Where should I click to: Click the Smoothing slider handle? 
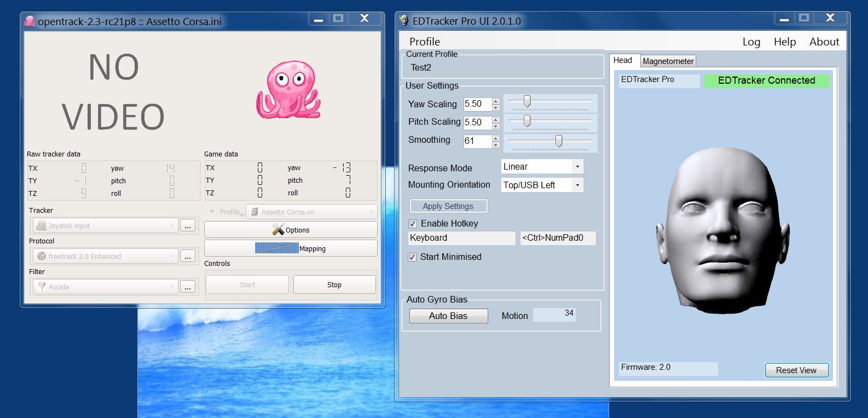coord(559,141)
